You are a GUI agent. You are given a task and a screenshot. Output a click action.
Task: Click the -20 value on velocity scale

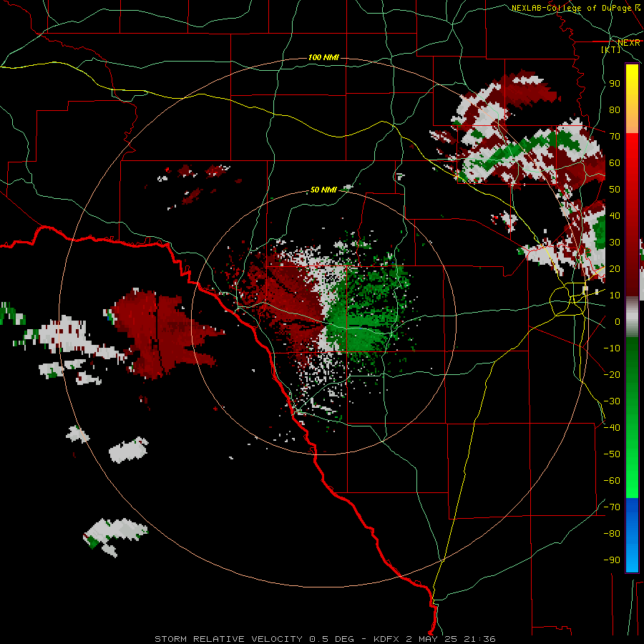point(612,374)
